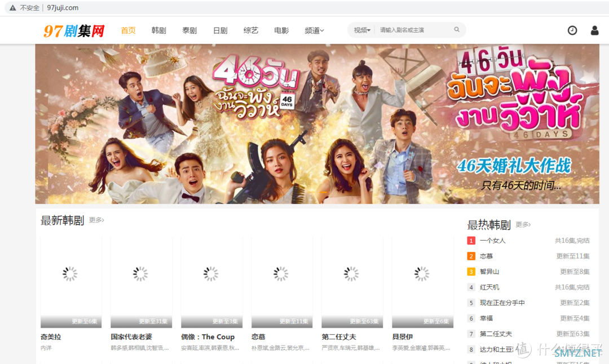Image resolution: width=609 pixels, height=364 pixels.
Task: Click the 具景伊 title link
Action: 403,337
